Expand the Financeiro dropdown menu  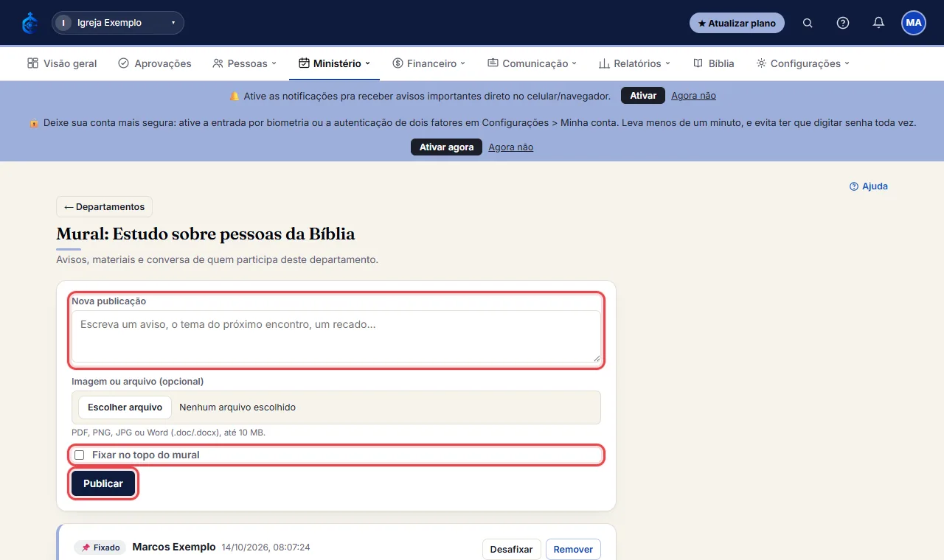[428, 63]
